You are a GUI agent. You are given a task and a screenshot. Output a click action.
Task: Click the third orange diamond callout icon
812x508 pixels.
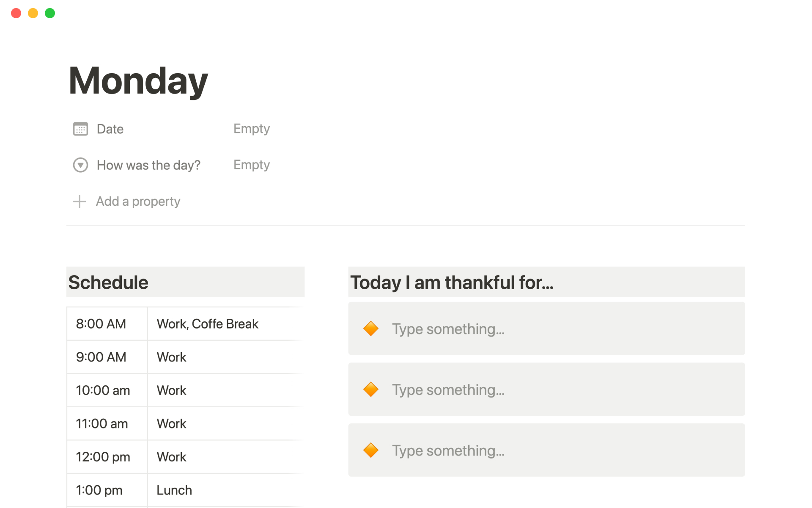371,450
